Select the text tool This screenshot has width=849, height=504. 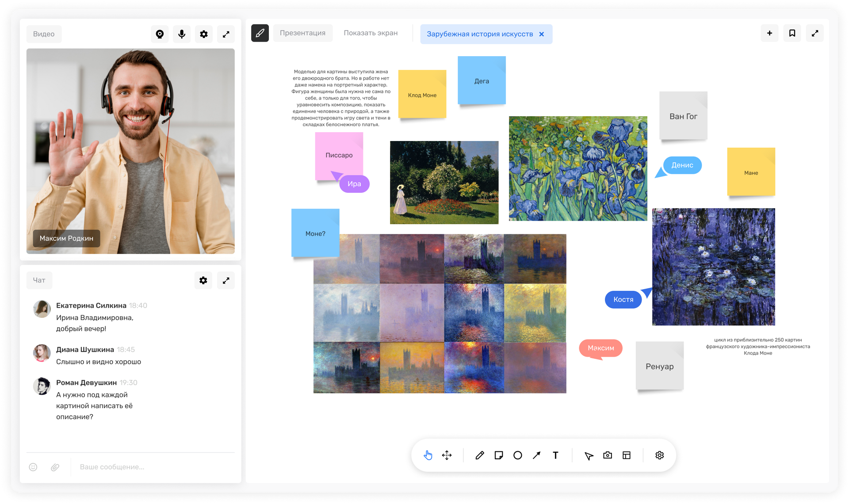[556, 455]
